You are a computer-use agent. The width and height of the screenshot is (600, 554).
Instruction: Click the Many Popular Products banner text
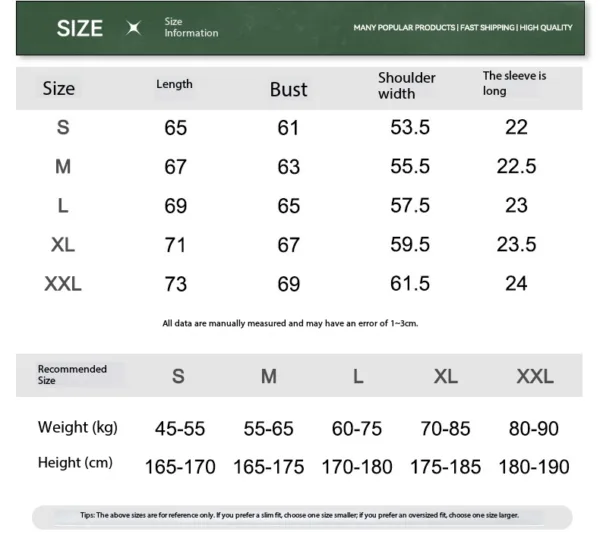pos(463,28)
